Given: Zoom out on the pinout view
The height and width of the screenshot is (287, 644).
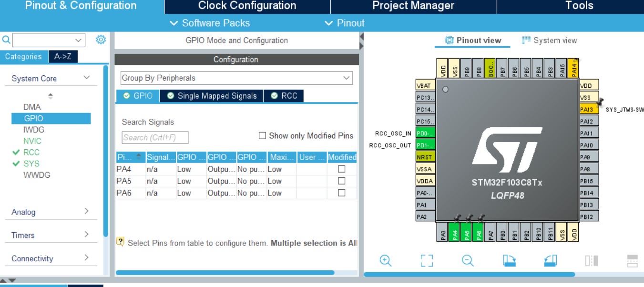Looking at the screenshot, I should 468,260.
